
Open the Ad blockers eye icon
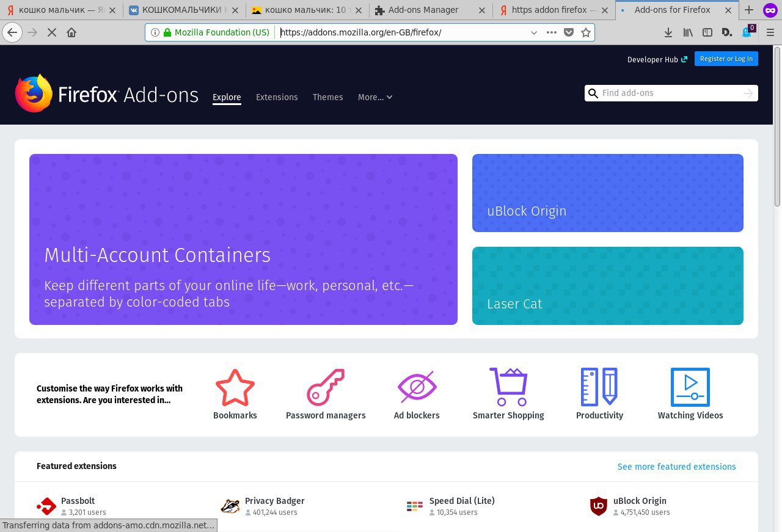[417, 387]
